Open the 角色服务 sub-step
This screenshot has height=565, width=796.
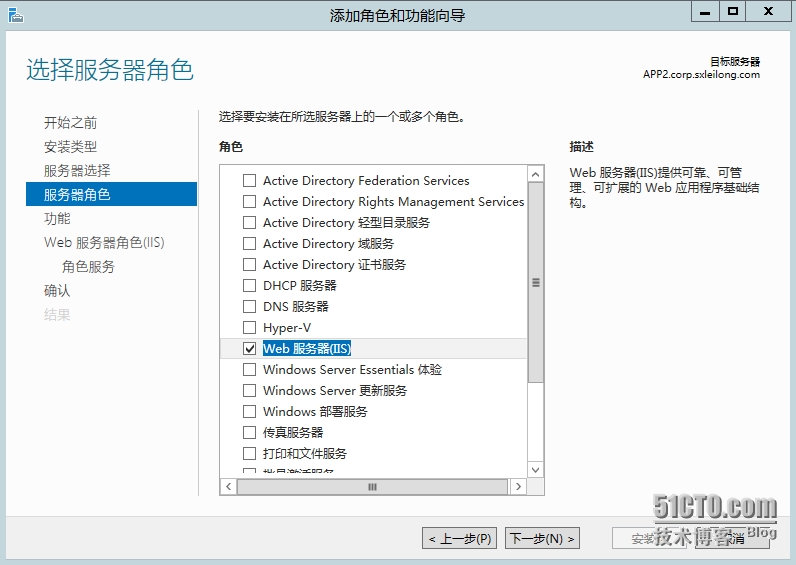88,267
